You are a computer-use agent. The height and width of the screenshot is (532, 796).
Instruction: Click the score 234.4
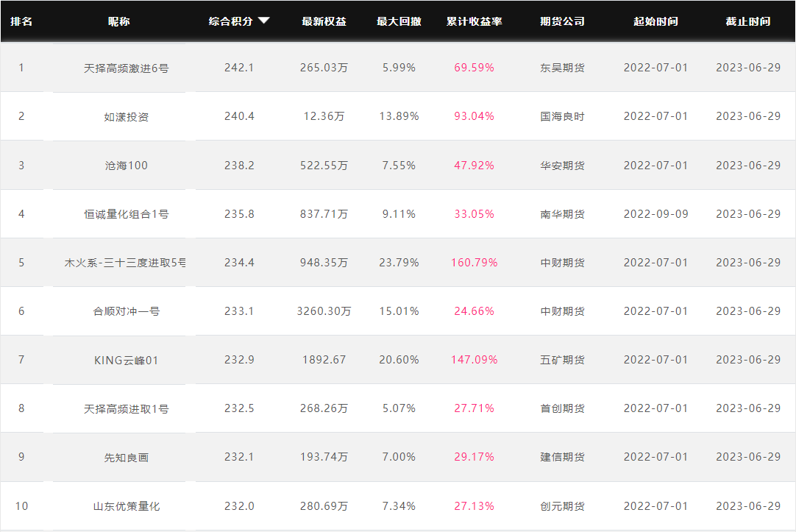[x=239, y=263]
